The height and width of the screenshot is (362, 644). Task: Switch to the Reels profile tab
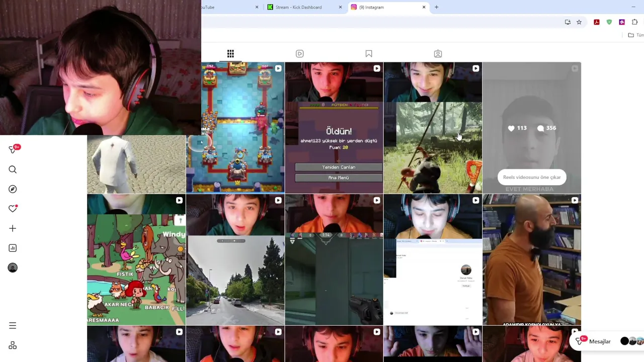[x=299, y=54]
